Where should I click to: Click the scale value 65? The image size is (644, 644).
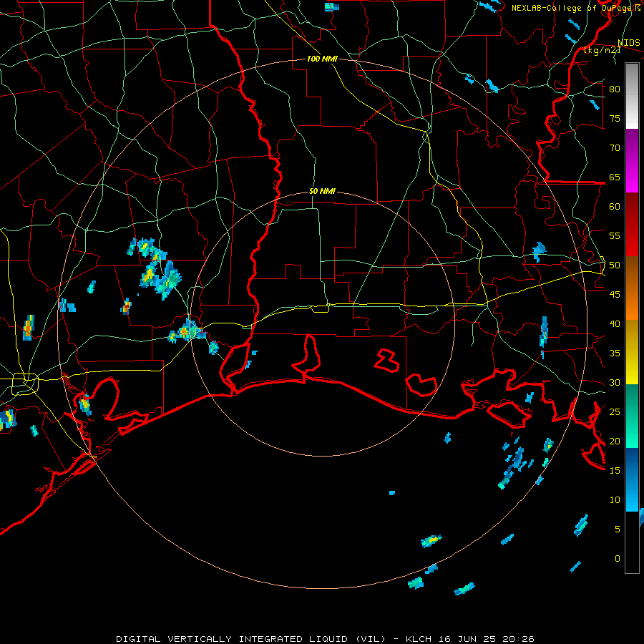[x=615, y=177]
